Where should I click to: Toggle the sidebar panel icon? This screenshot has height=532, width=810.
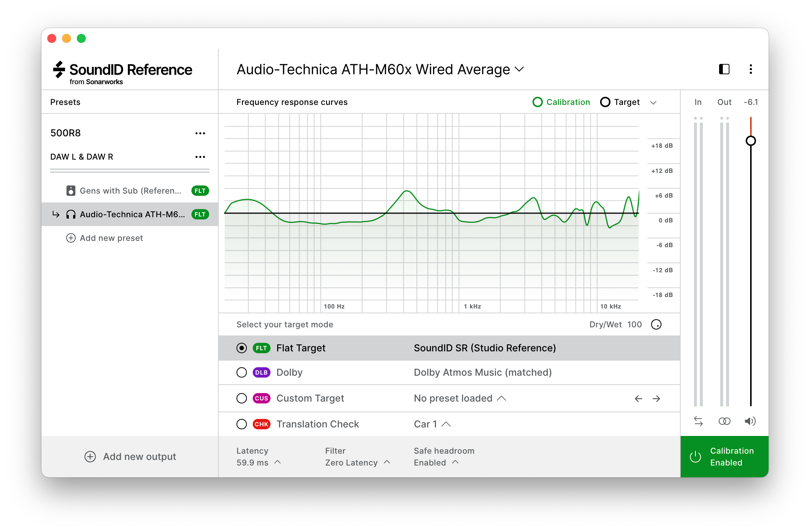pos(724,69)
